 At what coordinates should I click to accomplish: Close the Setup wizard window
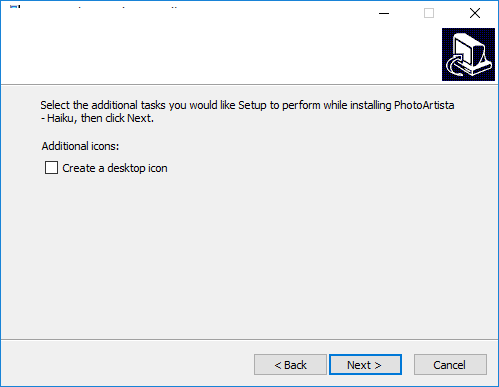tap(475, 13)
